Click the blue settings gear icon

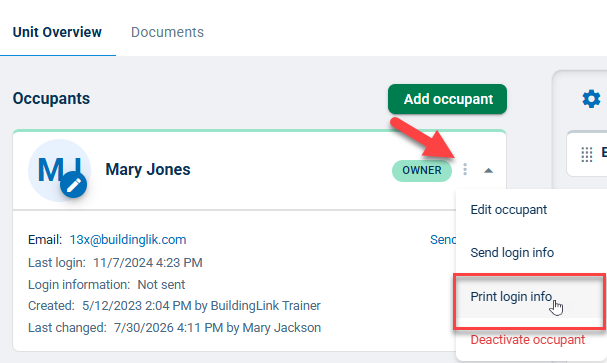(x=591, y=99)
